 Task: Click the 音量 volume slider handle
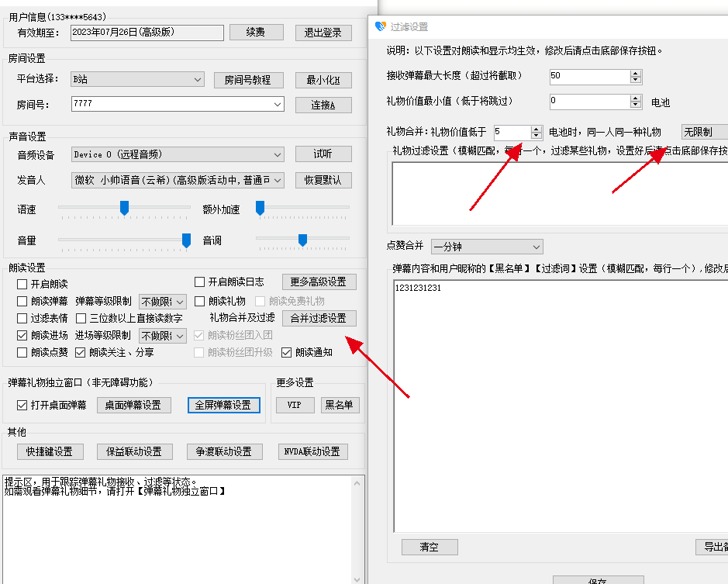(186, 240)
